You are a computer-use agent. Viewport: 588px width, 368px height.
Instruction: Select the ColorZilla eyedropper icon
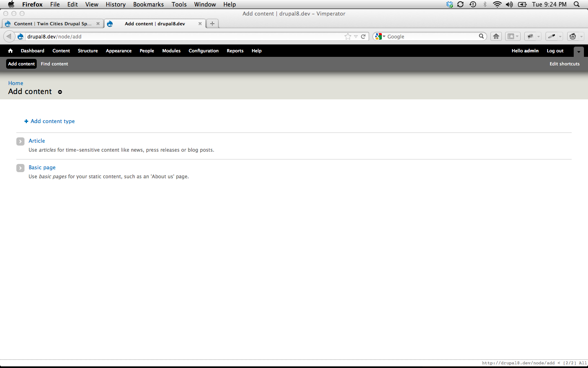pos(552,36)
